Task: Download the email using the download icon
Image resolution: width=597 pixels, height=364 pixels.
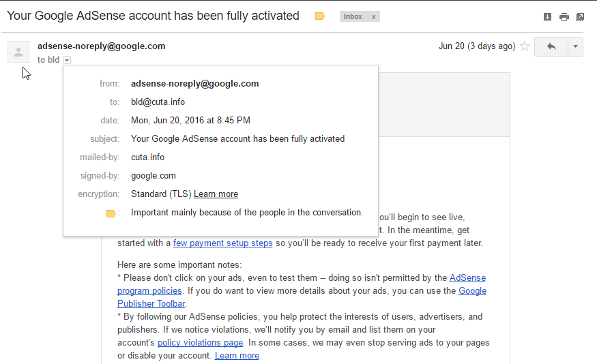Action: (547, 17)
